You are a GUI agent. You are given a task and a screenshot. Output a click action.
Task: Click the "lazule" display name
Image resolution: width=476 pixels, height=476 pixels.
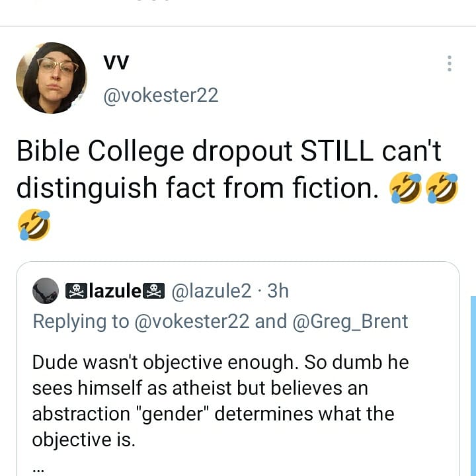tap(115, 290)
